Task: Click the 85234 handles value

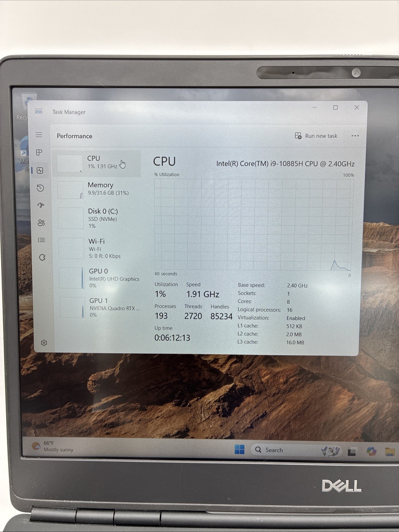Action: (x=221, y=316)
